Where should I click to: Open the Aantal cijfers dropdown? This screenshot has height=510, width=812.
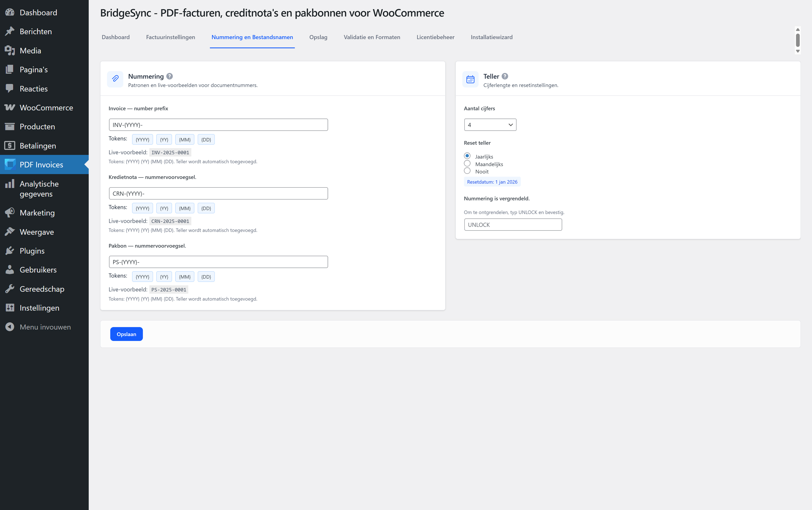tap(490, 125)
